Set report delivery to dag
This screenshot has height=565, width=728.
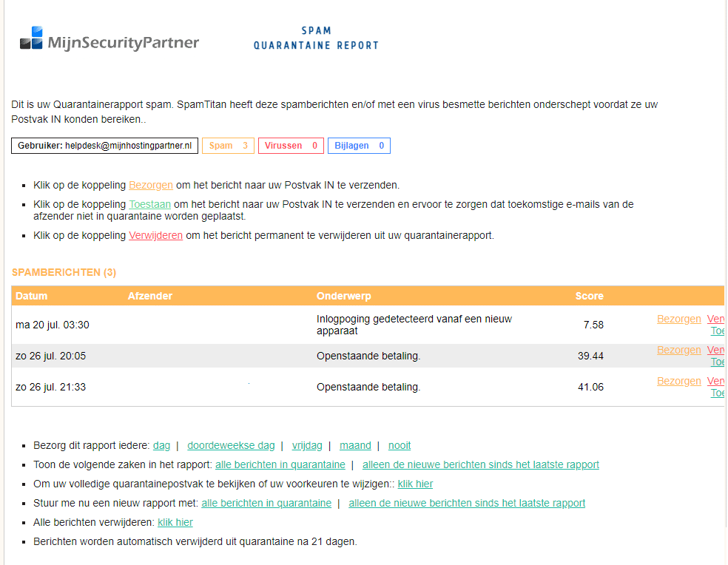[x=161, y=446]
